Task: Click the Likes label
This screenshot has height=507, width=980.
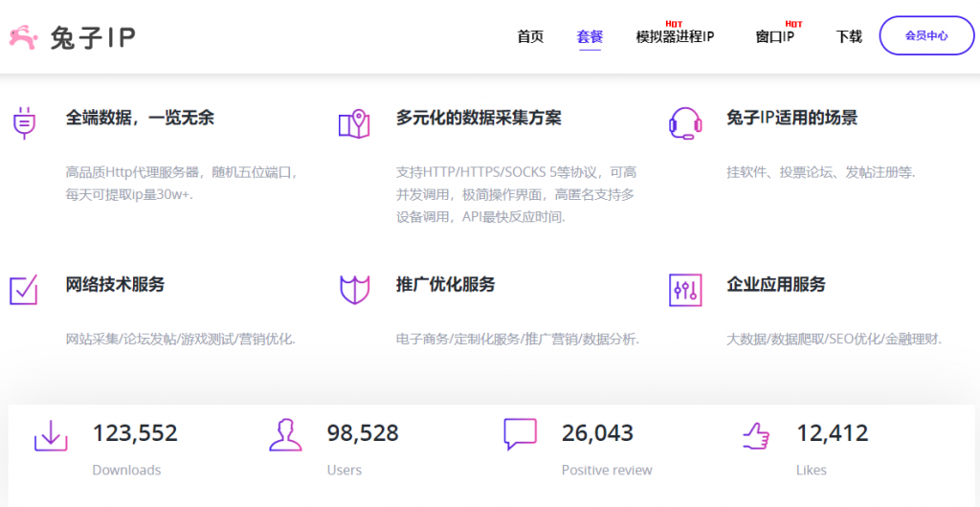Action: tap(812, 470)
